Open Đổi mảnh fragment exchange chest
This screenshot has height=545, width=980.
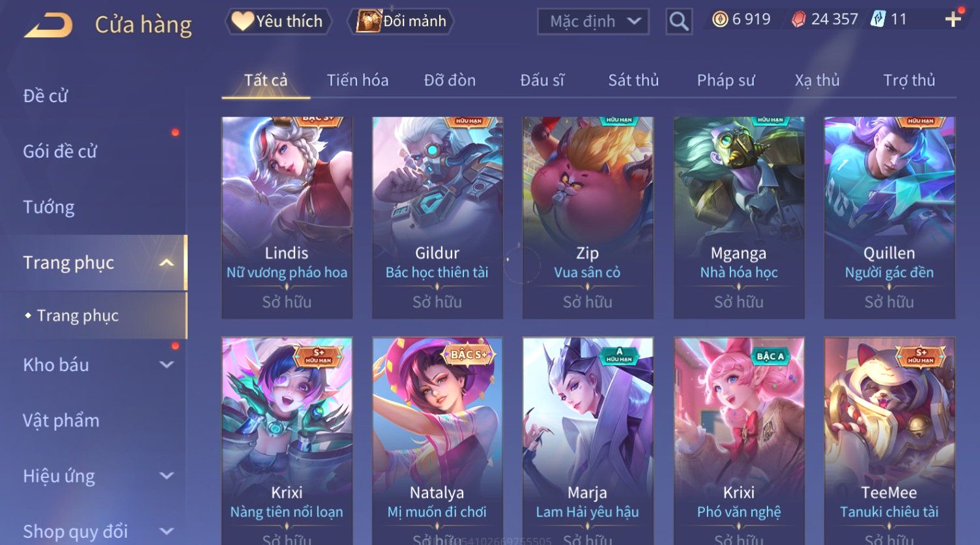368,21
